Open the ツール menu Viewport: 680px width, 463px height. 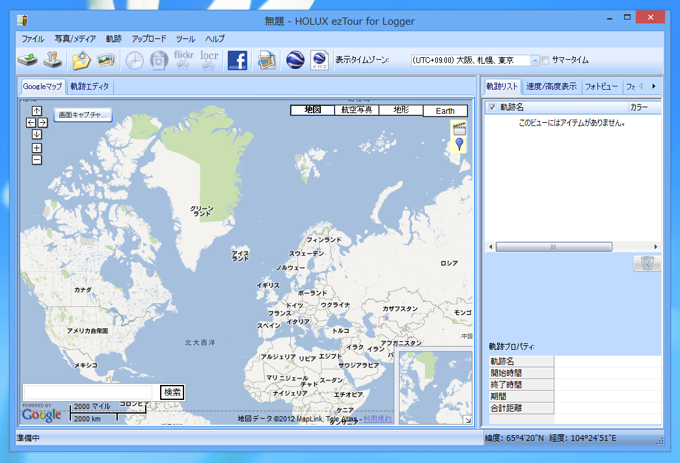click(186, 39)
